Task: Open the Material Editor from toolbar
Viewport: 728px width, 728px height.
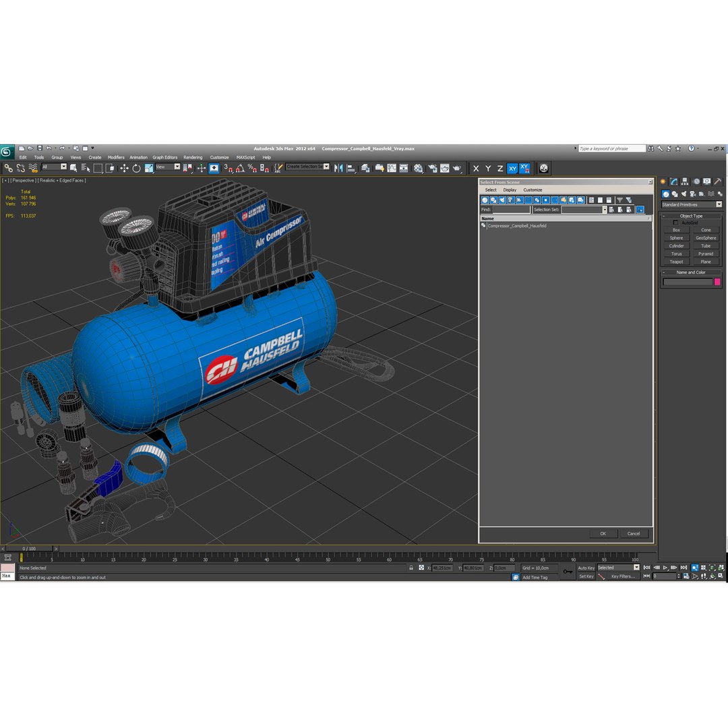Action: [419, 168]
